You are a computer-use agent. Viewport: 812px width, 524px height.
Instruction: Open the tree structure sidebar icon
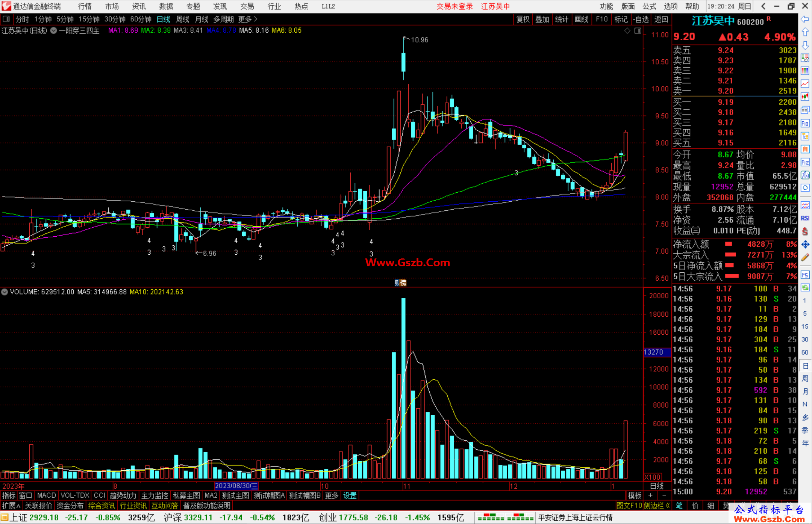805,136
